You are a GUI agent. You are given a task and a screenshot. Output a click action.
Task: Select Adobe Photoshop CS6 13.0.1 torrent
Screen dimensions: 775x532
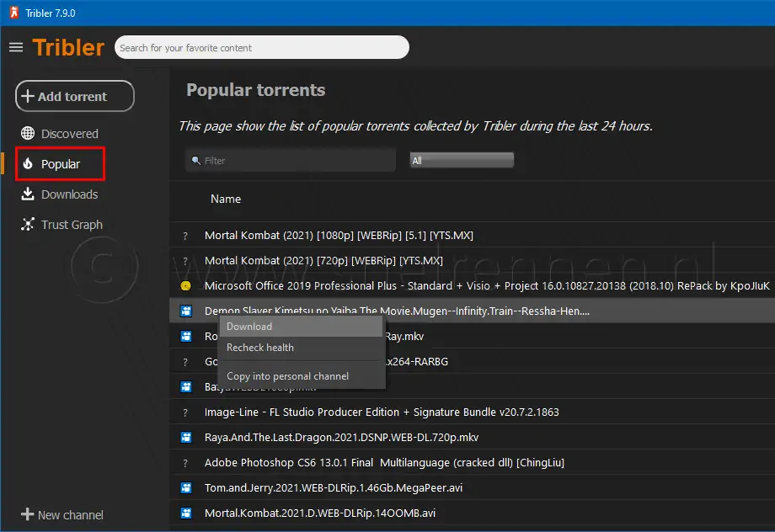click(x=384, y=462)
